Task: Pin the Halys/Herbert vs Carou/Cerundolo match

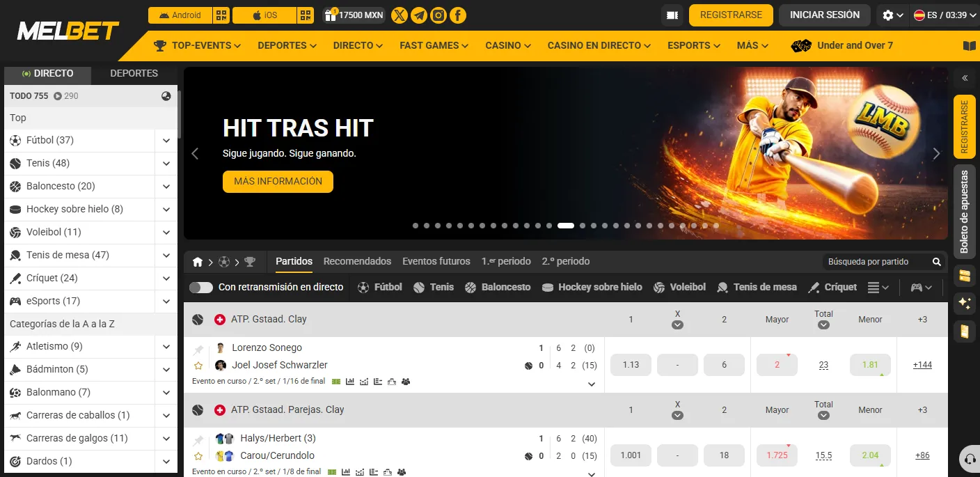Action: [198, 440]
